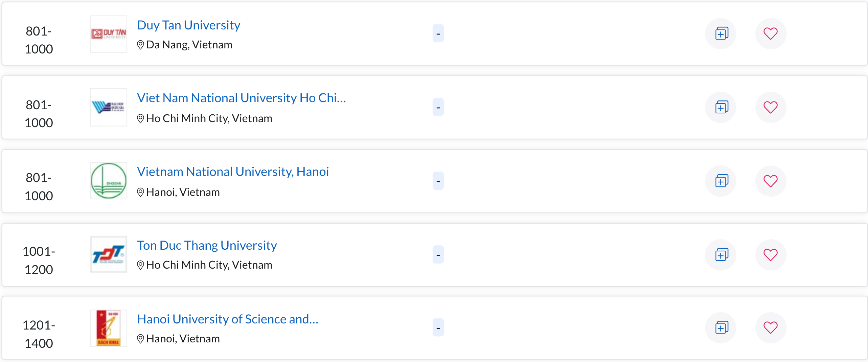Shortlist Viet Nam National University Ho Chi Minh with heart

coord(770,107)
